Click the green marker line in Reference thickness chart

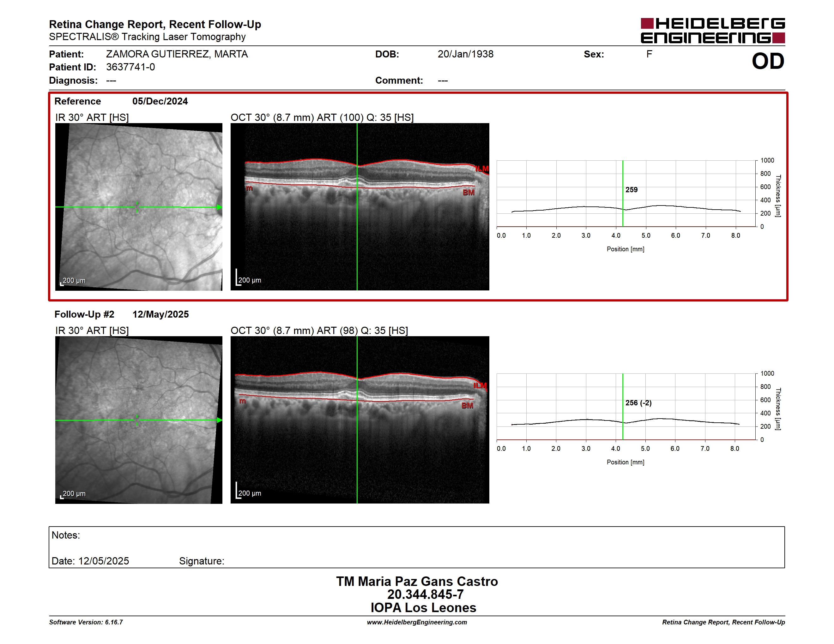(x=623, y=194)
